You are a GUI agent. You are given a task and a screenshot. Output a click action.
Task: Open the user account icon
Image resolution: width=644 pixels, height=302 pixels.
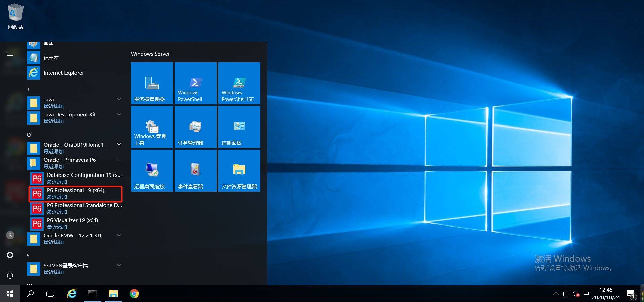pos(10,235)
